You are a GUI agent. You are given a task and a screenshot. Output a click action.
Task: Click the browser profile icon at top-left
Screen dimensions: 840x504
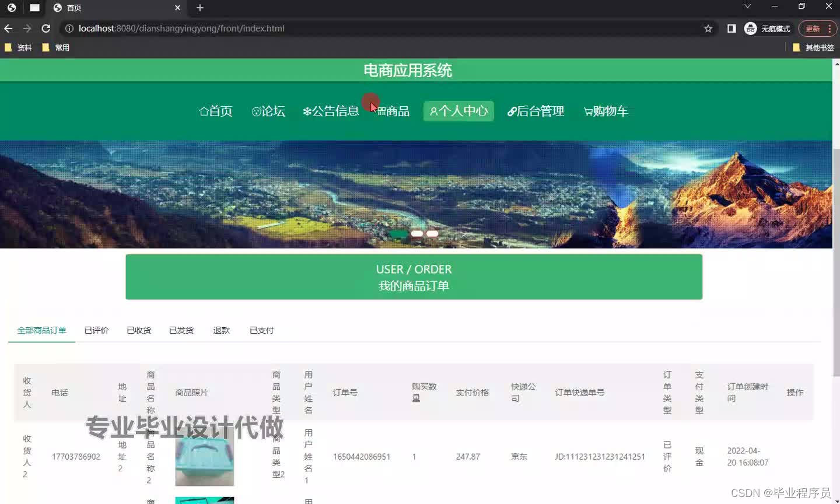(12, 8)
